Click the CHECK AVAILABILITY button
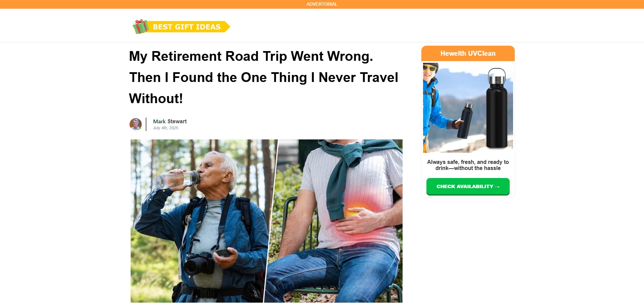Image resolution: width=644 pixels, height=306 pixels. [468, 186]
